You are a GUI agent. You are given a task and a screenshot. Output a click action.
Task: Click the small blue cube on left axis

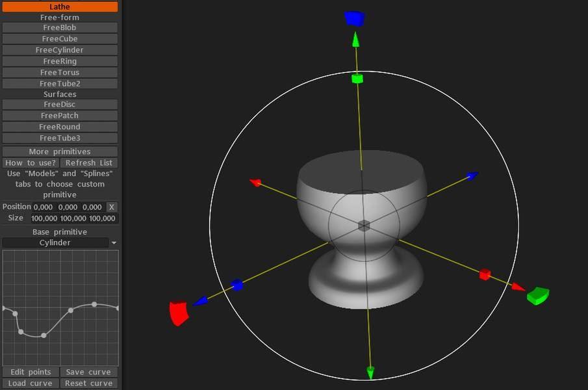(237, 285)
